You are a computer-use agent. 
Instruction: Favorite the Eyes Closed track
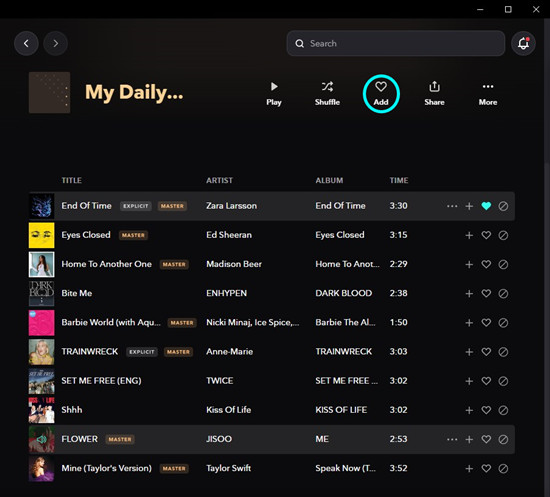tap(486, 235)
